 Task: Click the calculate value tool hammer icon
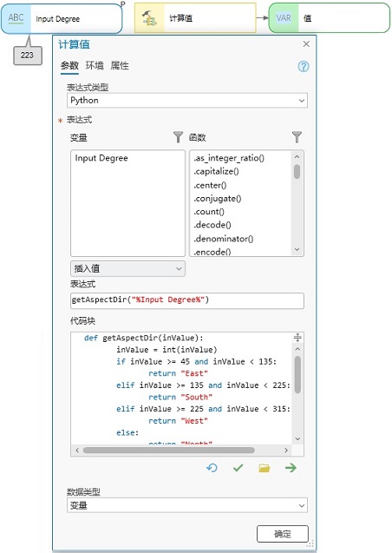(x=149, y=18)
